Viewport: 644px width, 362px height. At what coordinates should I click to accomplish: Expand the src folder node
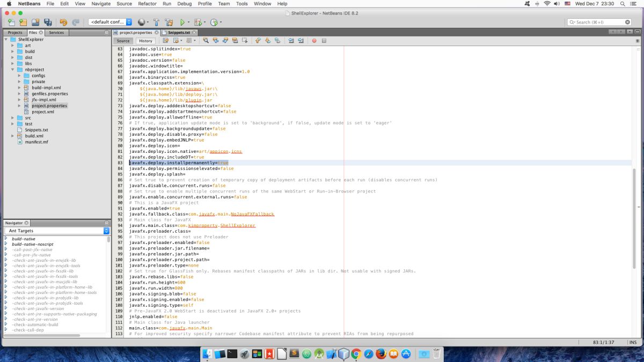(x=13, y=117)
